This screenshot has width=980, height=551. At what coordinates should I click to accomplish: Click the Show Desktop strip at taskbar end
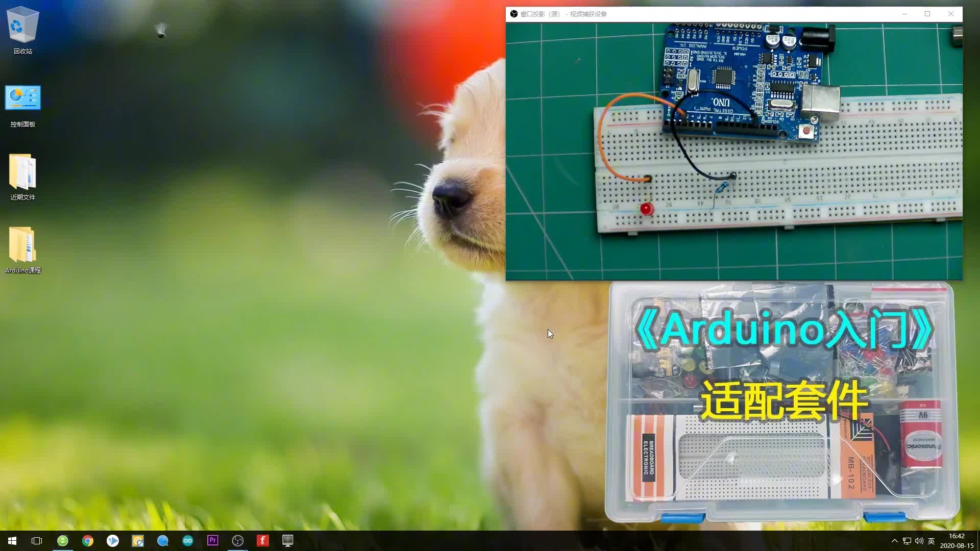(978, 541)
